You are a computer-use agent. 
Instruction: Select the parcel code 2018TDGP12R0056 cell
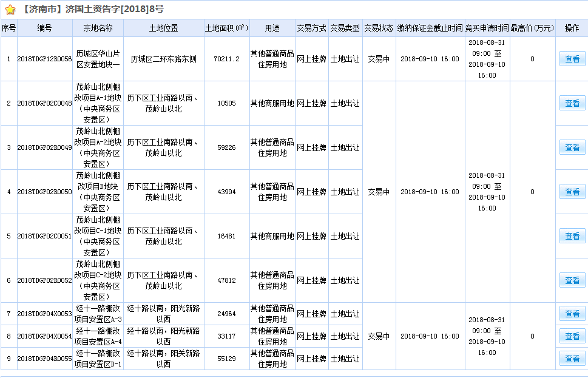[44, 59]
